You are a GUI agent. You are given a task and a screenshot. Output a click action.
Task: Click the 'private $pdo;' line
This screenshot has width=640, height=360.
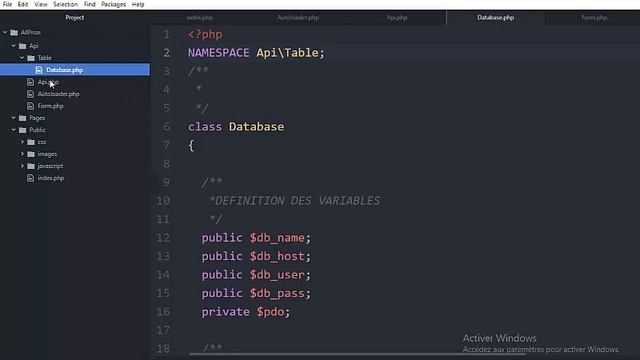click(246, 312)
